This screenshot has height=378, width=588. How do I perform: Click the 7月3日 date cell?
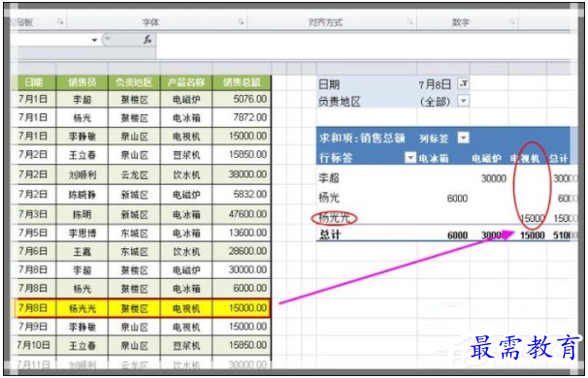click(33, 214)
